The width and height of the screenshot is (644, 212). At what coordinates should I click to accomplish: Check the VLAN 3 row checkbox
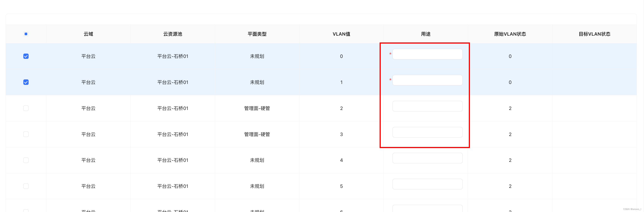tap(26, 134)
